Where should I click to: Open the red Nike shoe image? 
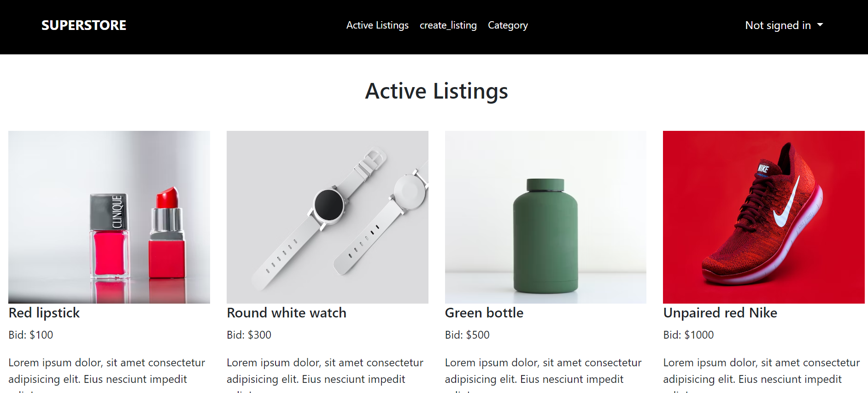(x=763, y=217)
